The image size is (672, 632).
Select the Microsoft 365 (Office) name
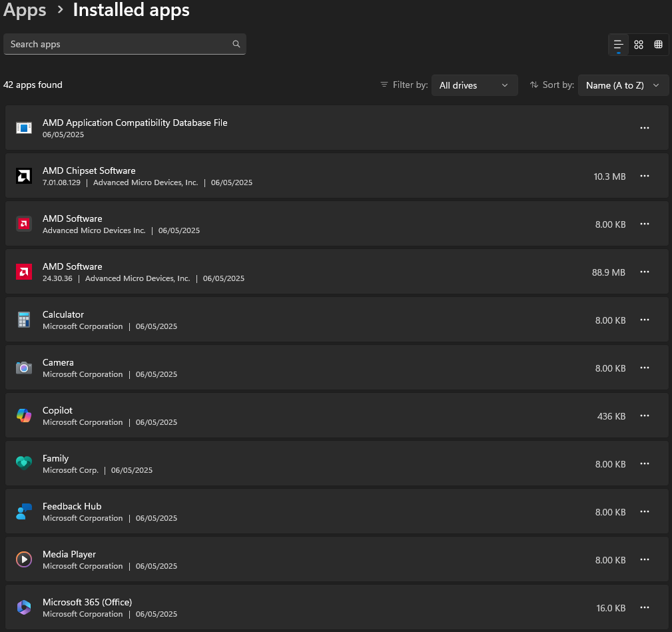(x=87, y=603)
